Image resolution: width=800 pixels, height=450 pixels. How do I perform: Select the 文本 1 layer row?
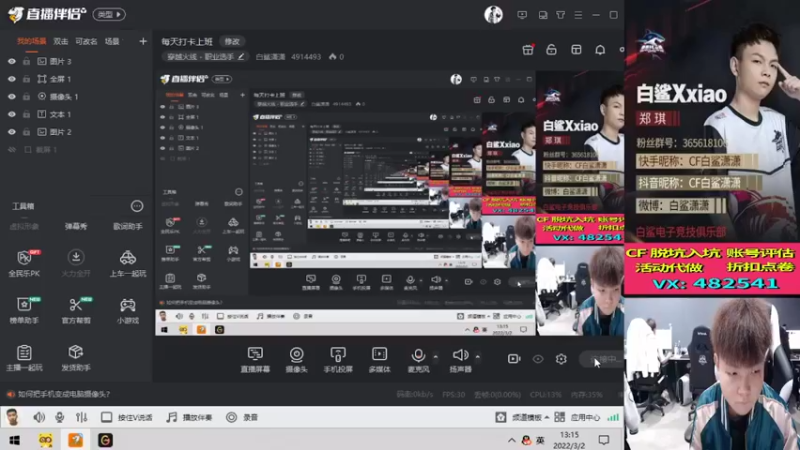(77, 114)
